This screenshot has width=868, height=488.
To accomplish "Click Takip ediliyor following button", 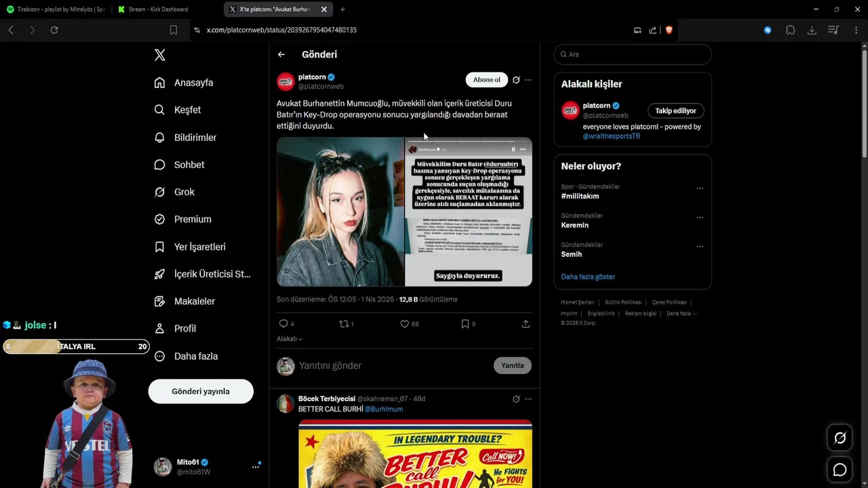I will [x=675, y=110].
